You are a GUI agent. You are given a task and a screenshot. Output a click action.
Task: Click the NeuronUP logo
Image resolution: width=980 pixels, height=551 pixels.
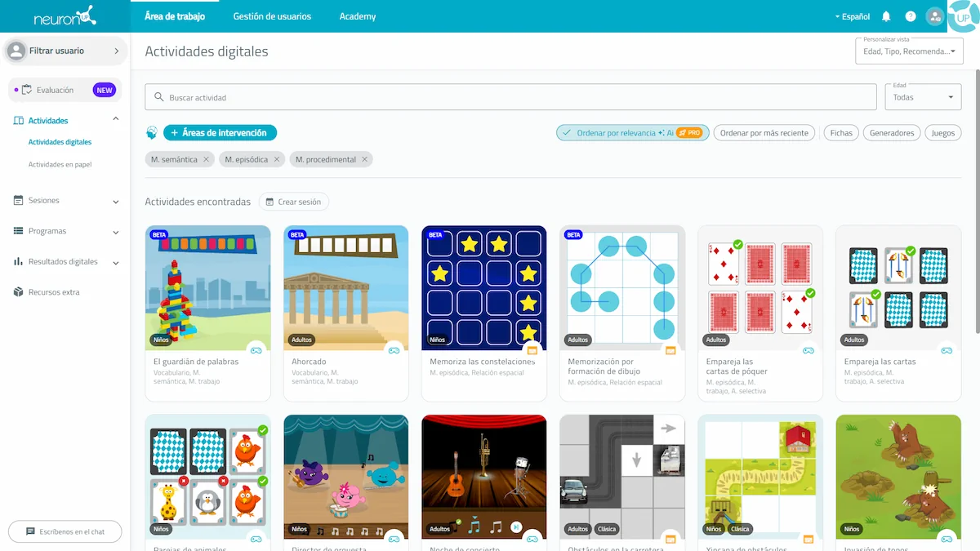pos(65,16)
